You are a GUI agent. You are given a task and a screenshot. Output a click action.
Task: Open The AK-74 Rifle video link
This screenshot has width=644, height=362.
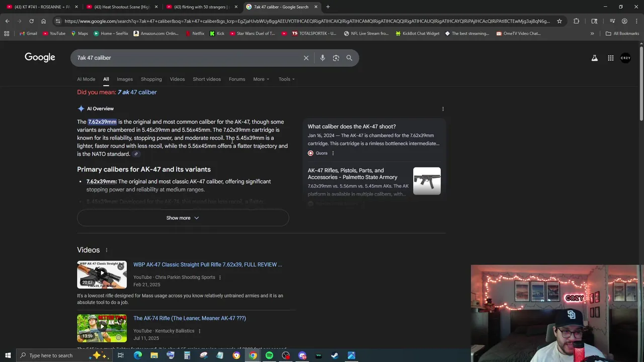[190, 318]
